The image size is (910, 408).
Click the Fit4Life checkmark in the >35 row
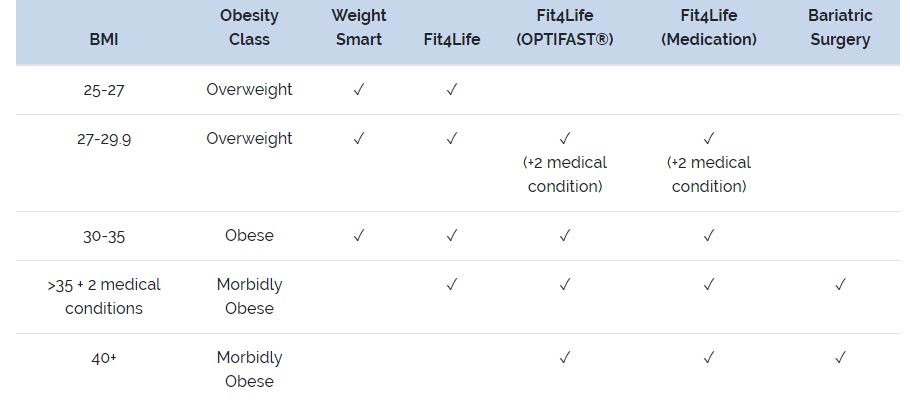[x=452, y=285]
